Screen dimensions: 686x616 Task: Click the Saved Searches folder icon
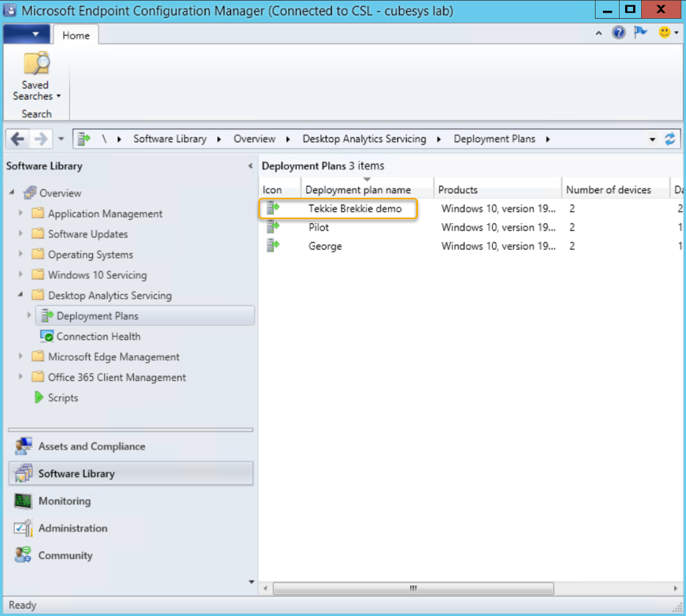tap(36, 64)
